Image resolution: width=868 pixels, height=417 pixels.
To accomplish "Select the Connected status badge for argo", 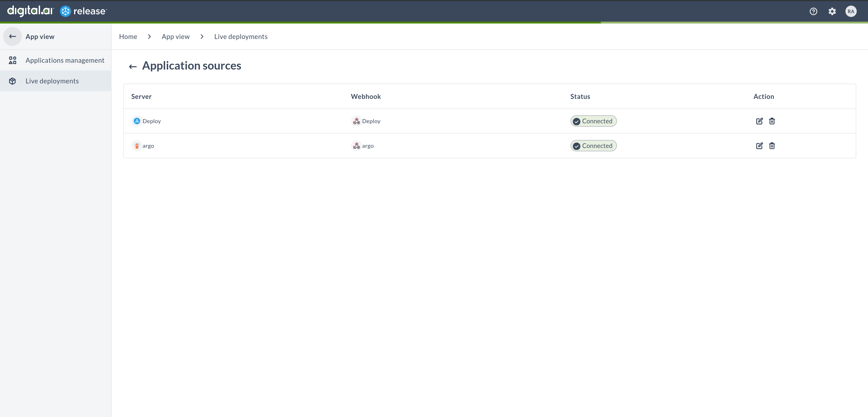I will (x=593, y=146).
